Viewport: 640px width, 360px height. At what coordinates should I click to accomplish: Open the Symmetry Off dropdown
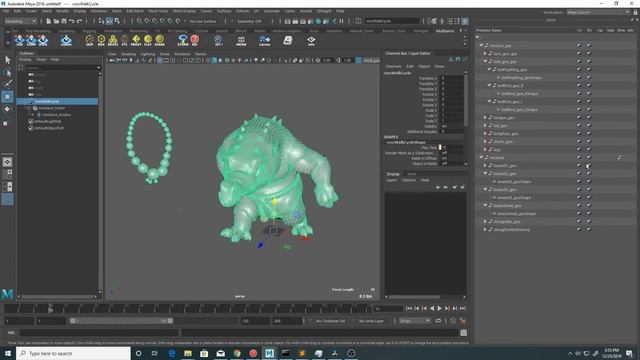[249, 21]
